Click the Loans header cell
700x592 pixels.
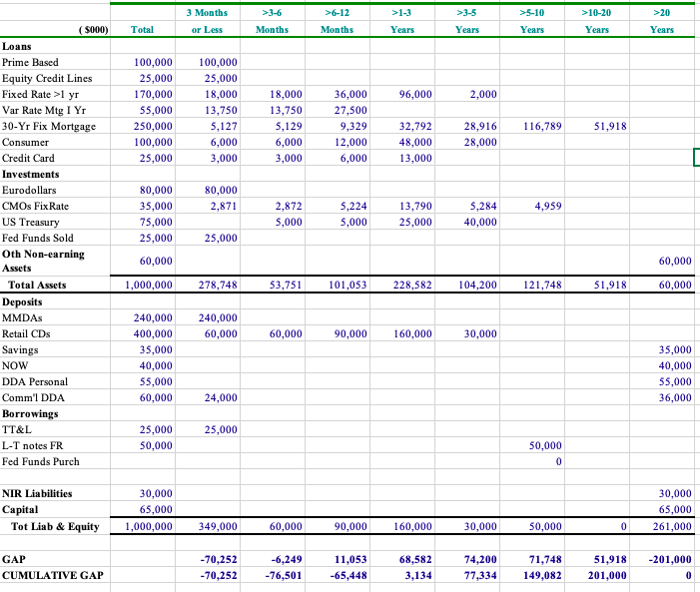(17, 47)
